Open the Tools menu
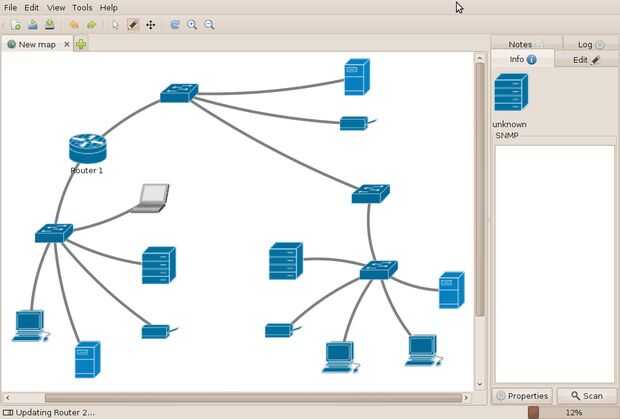Screen dimensions: 620x419 [x=82, y=8]
